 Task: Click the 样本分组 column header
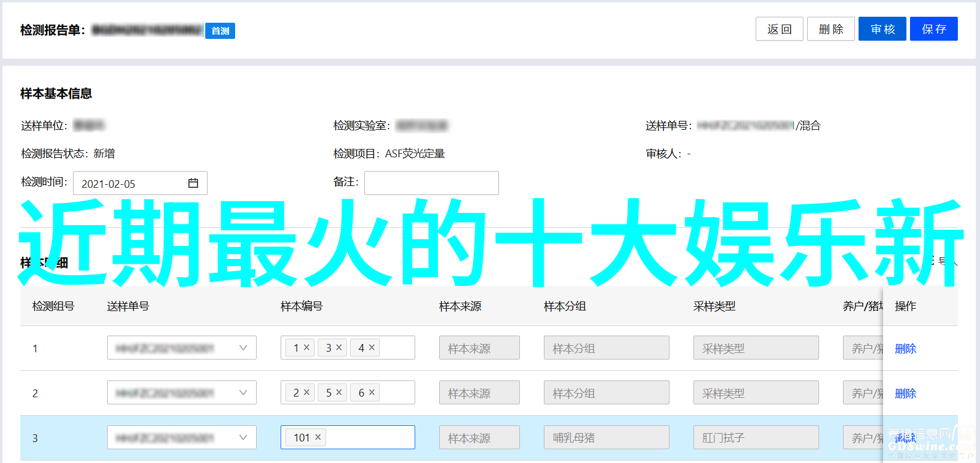pyautogui.click(x=565, y=306)
